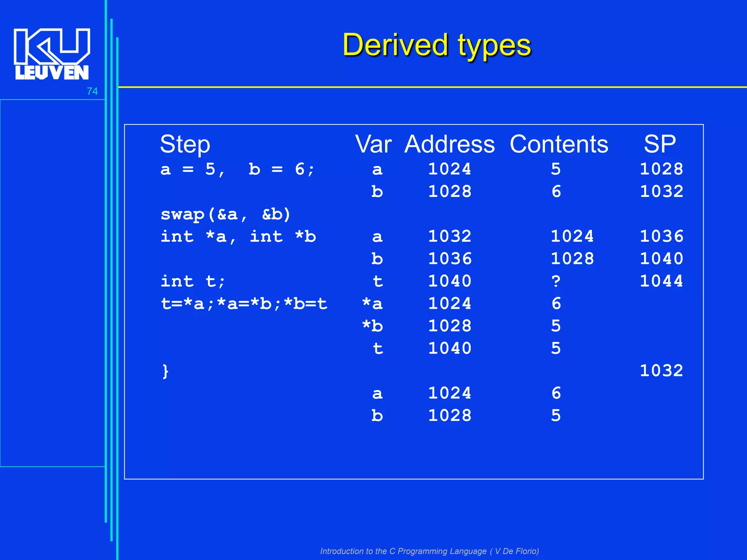Click the 'a = 5, b = 6;' code line

click(237, 169)
